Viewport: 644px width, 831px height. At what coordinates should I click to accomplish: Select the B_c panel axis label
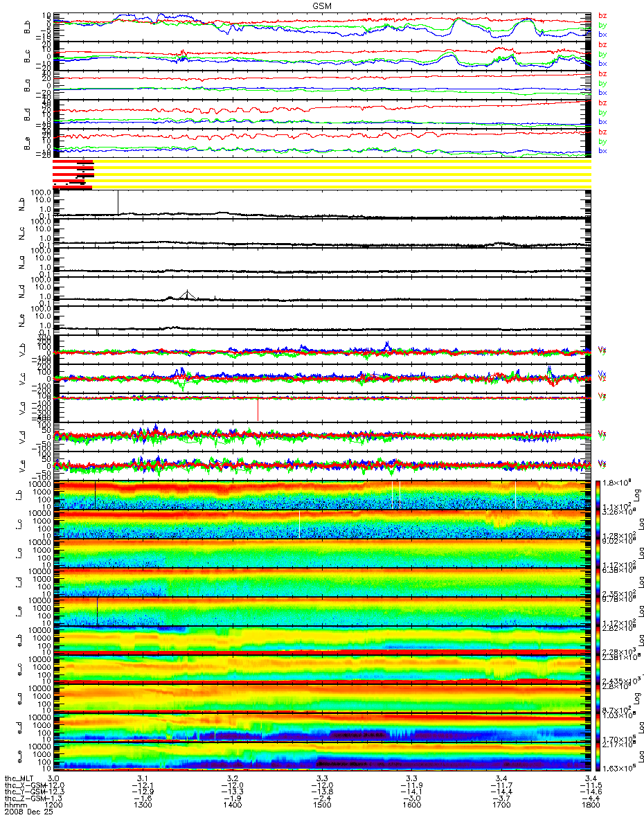point(28,55)
